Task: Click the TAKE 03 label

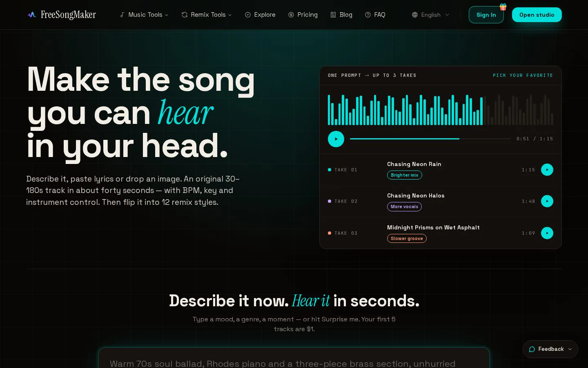Action: coord(346,233)
